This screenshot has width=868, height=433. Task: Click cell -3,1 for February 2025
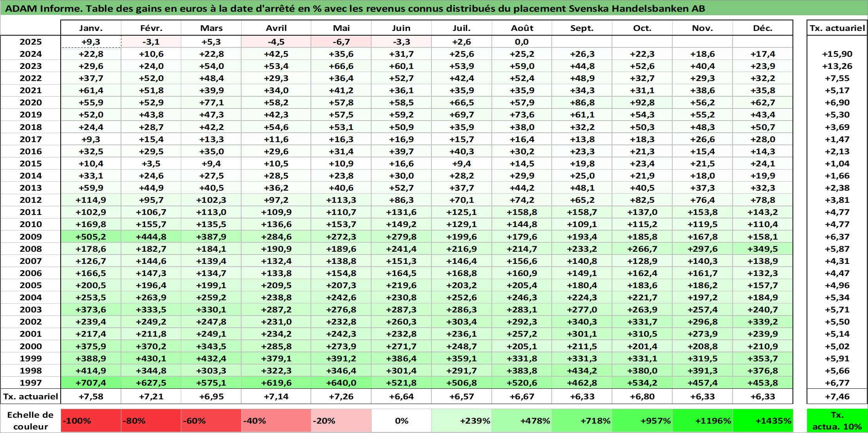coord(151,41)
